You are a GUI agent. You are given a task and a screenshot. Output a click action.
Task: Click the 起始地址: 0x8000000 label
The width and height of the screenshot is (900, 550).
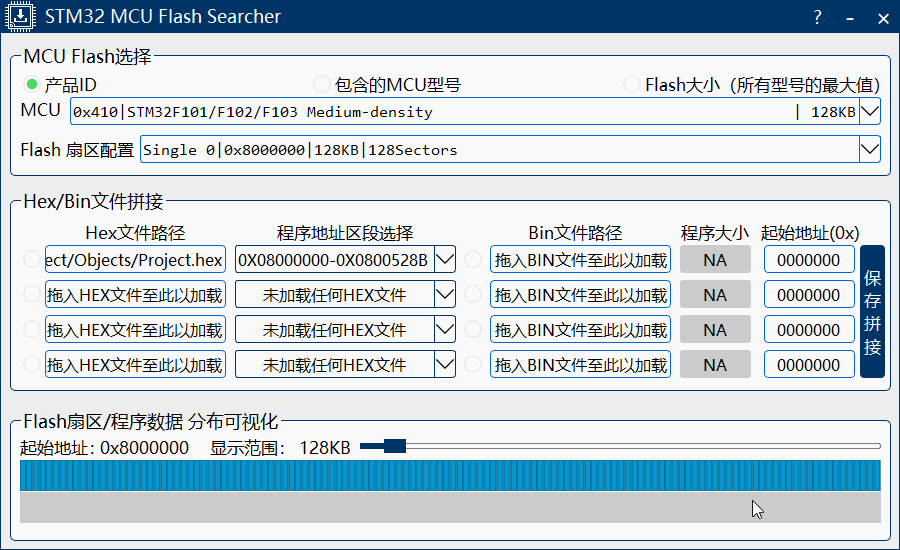pyautogui.click(x=104, y=447)
